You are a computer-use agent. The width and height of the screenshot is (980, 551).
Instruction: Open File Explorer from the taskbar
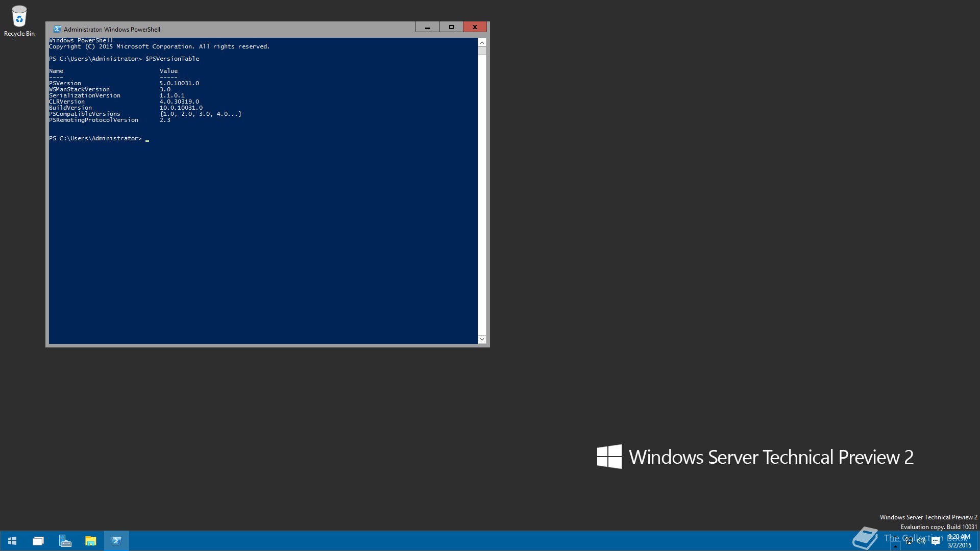(91, 541)
